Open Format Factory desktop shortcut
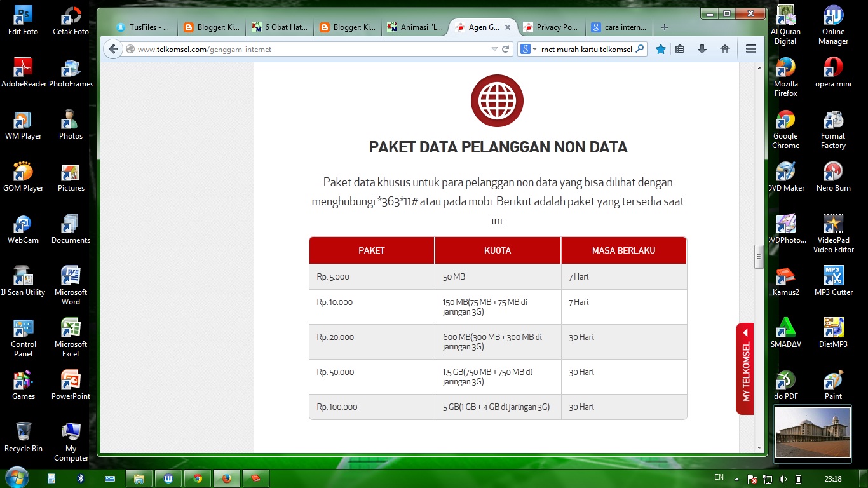Image resolution: width=868 pixels, height=488 pixels. (x=833, y=128)
